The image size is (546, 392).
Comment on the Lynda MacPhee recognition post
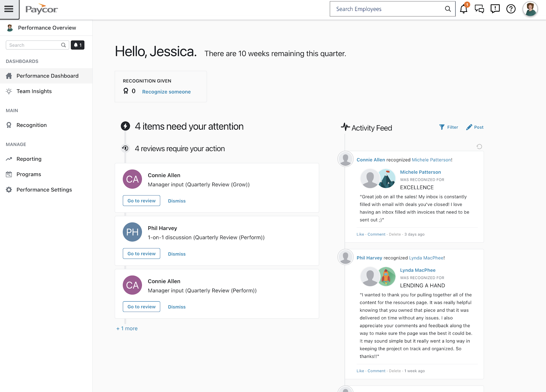coord(376,371)
